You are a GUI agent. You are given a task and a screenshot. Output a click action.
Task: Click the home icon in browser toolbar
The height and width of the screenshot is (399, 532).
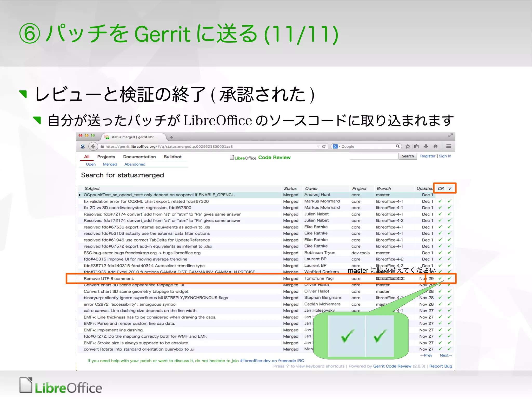436,146
